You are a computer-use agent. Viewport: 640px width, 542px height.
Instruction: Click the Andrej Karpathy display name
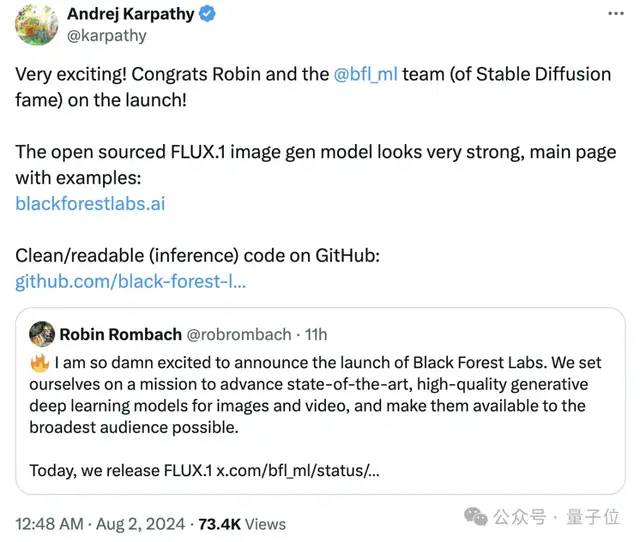(131, 14)
